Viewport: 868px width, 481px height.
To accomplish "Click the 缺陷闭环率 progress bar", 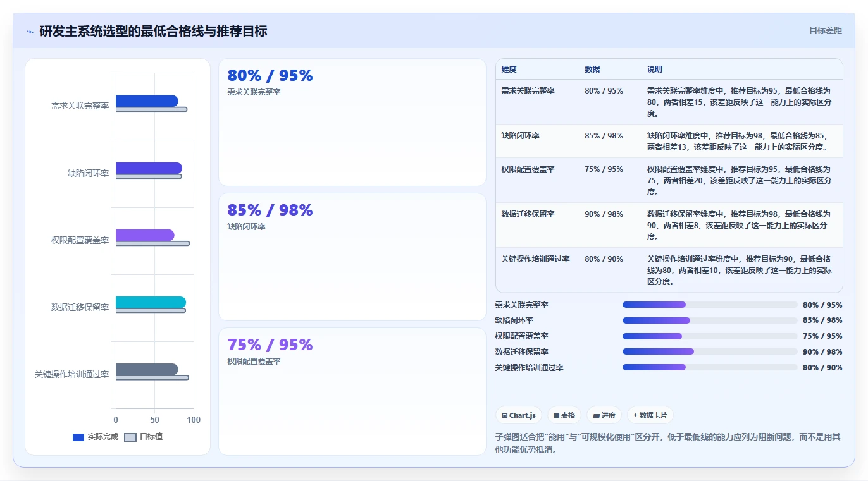I will coord(710,320).
